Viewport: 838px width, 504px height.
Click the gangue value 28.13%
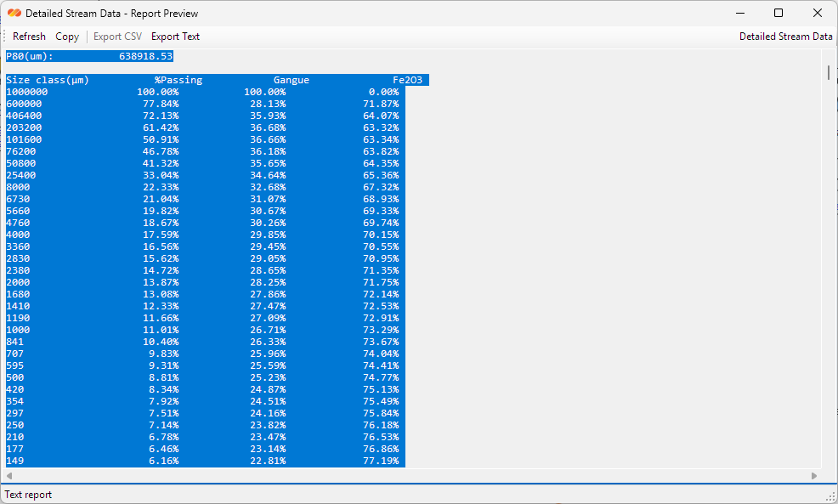[x=268, y=104]
